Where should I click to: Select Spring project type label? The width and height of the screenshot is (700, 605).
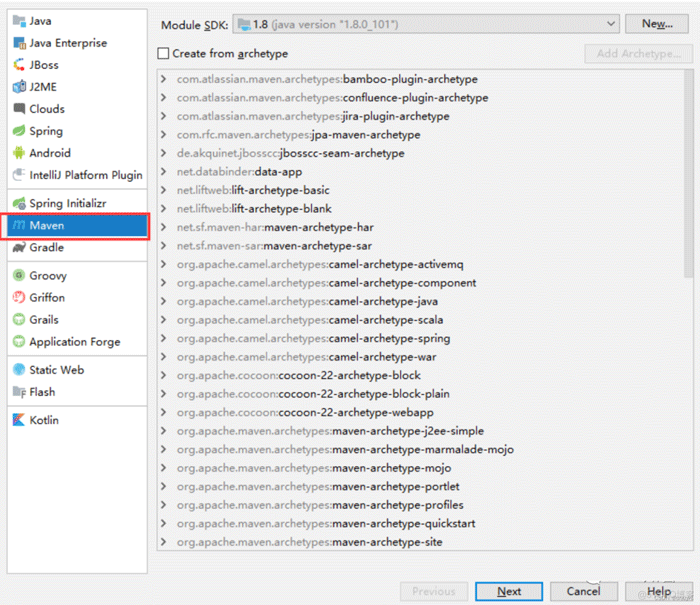pos(46,131)
